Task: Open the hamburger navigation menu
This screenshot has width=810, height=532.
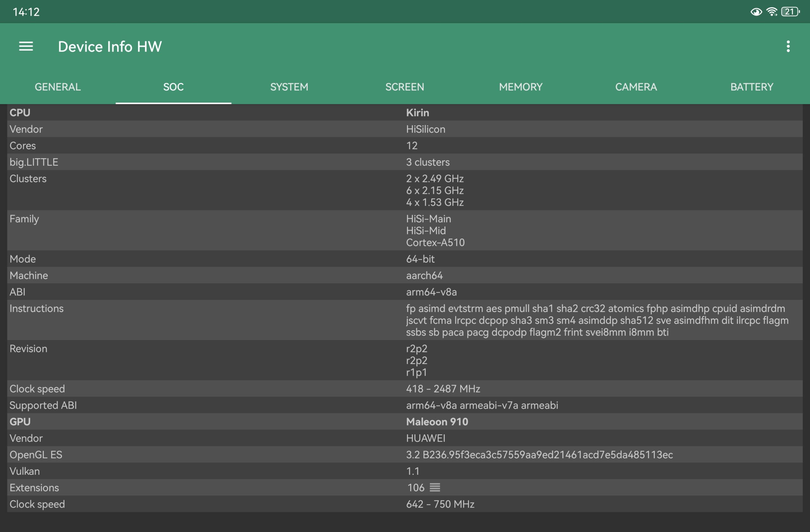Action: point(26,46)
